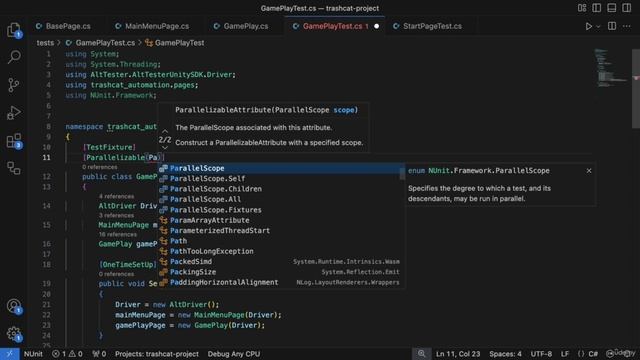Viewport: 640px width, 360px height.
Task: Select ParallelScope.All suggestion
Action: coord(281,199)
